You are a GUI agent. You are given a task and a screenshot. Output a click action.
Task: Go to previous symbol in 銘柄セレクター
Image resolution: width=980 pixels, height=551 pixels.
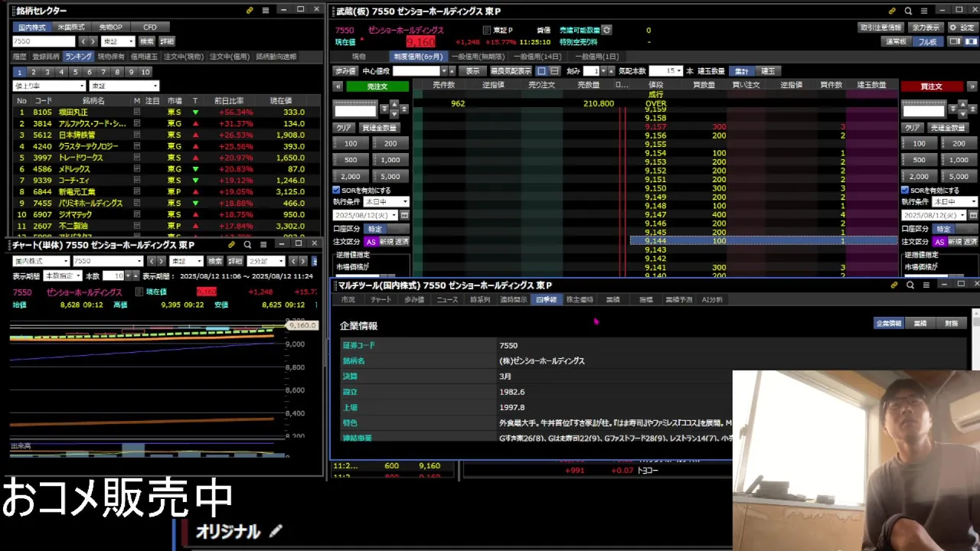83,41
